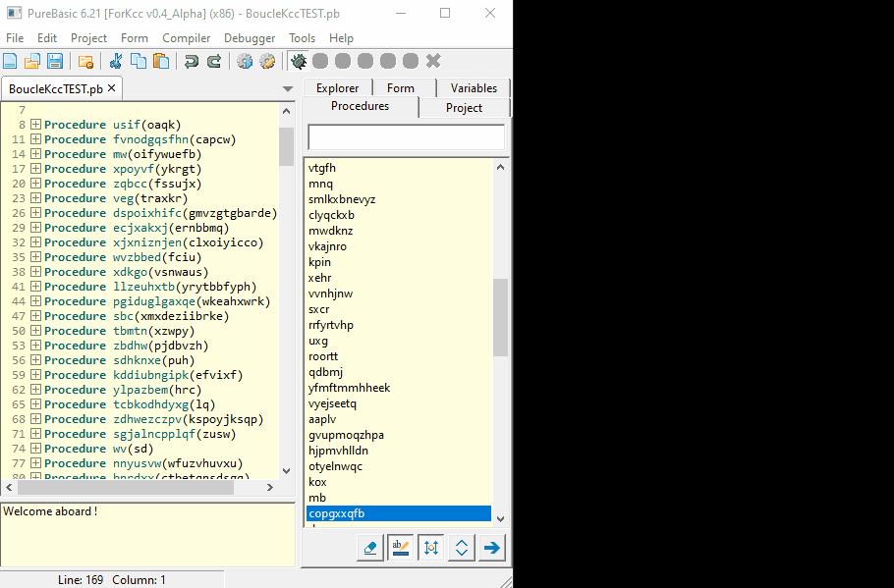Expand the fold for Procedure veg

(x=35, y=198)
